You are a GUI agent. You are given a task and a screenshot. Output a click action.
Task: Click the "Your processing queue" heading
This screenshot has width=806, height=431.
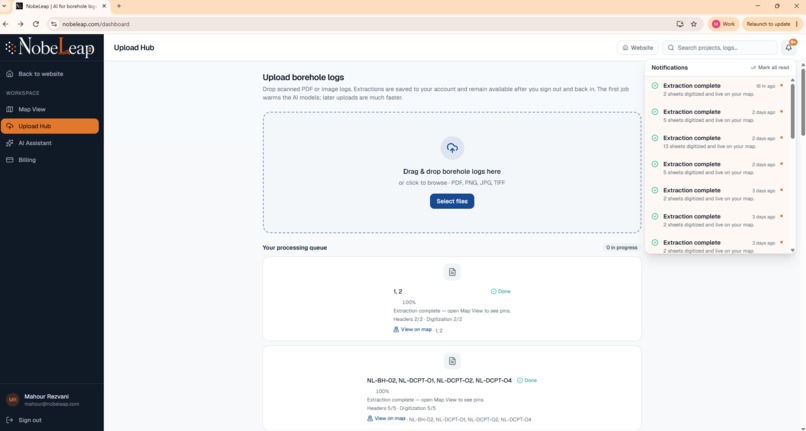pyautogui.click(x=295, y=247)
